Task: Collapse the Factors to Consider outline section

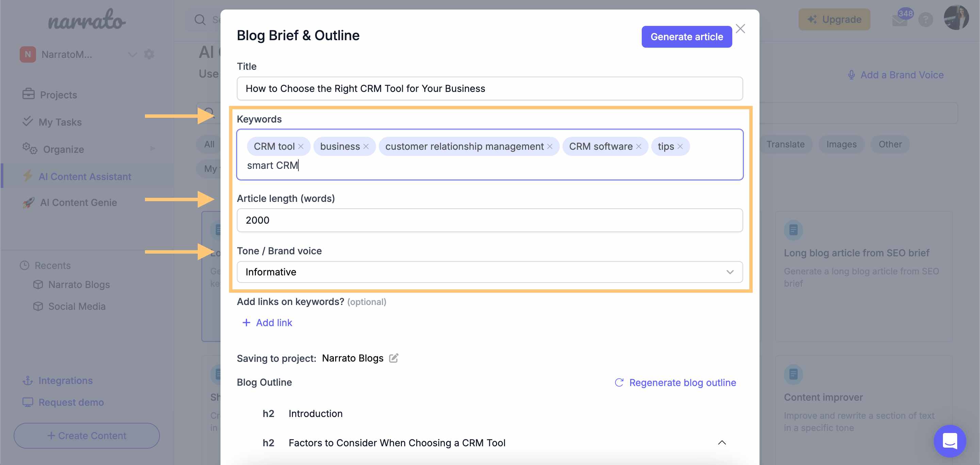Action: click(722, 442)
